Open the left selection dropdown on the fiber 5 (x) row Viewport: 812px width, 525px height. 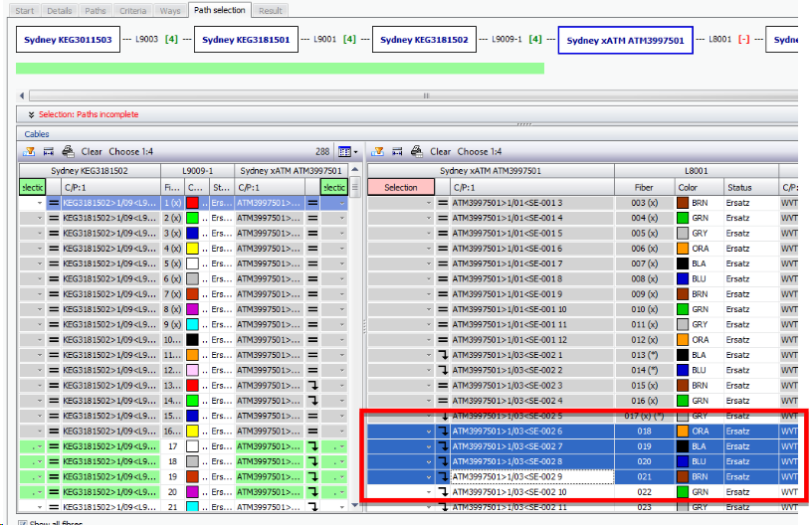(x=40, y=263)
